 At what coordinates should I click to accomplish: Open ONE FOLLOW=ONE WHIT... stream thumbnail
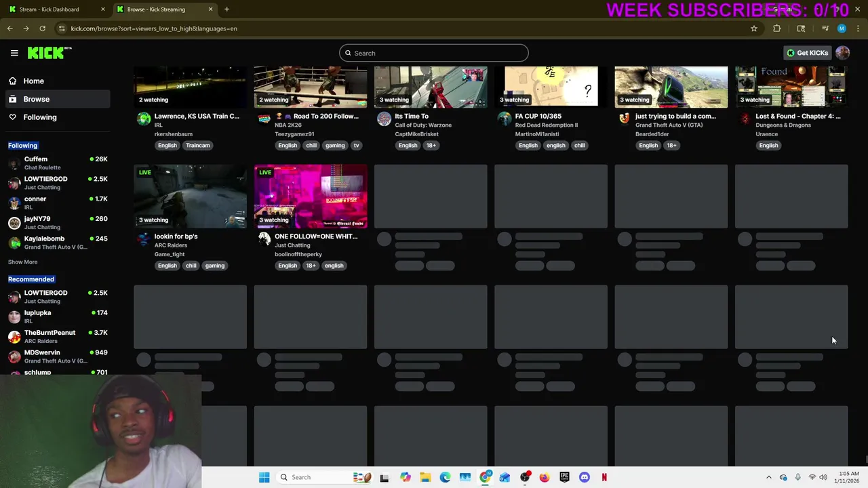click(310, 196)
